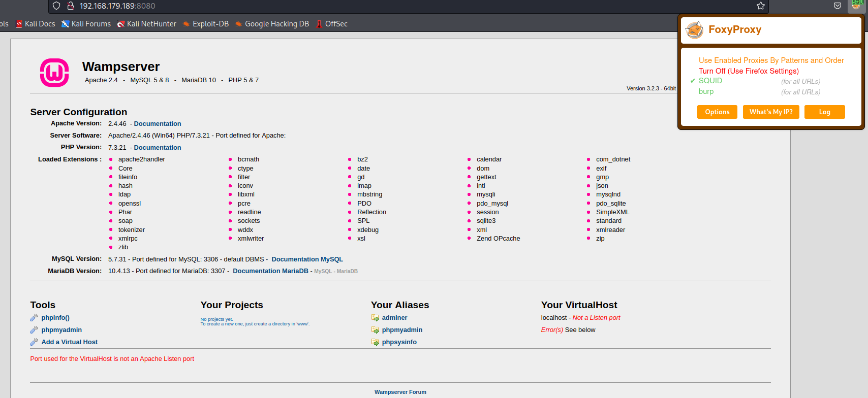The image size is (868, 398).
Task: Select the burp proxy entry
Action: pos(706,91)
